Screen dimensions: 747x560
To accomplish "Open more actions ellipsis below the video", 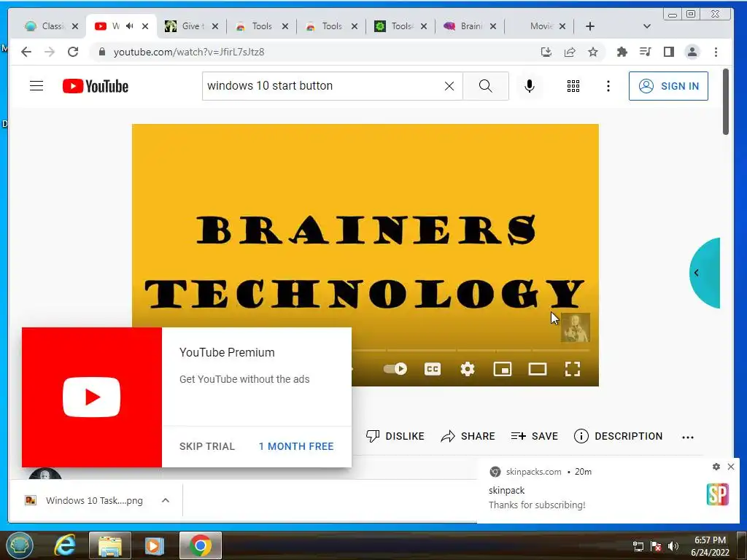I will [x=687, y=437].
